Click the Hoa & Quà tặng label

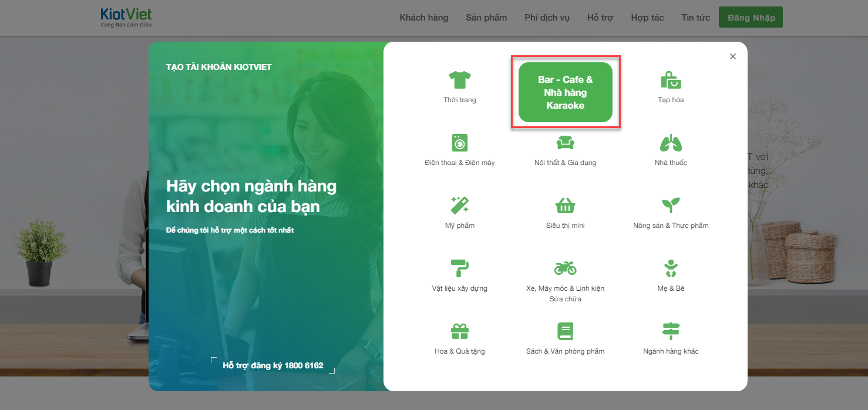click(460, 351)
